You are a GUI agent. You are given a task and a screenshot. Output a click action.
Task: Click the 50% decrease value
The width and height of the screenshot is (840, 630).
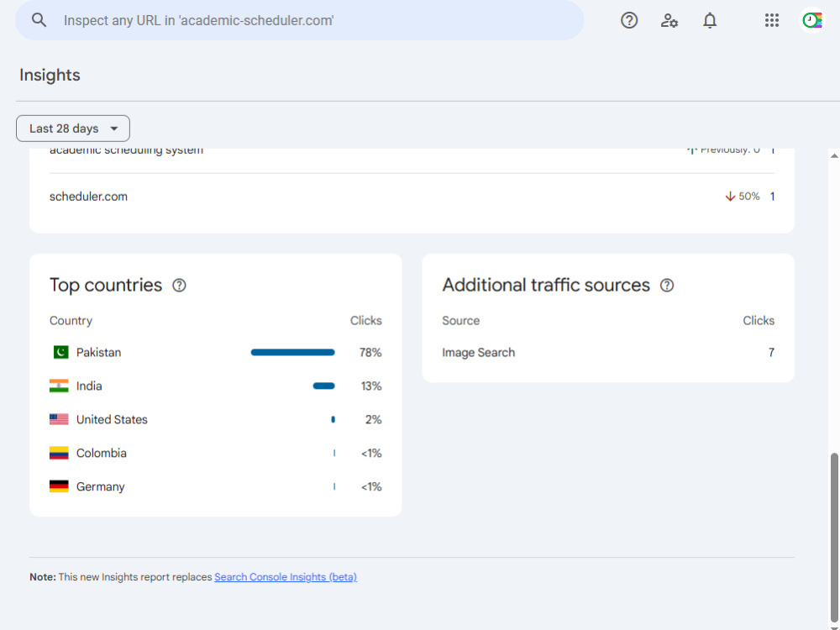coord(749,197)
